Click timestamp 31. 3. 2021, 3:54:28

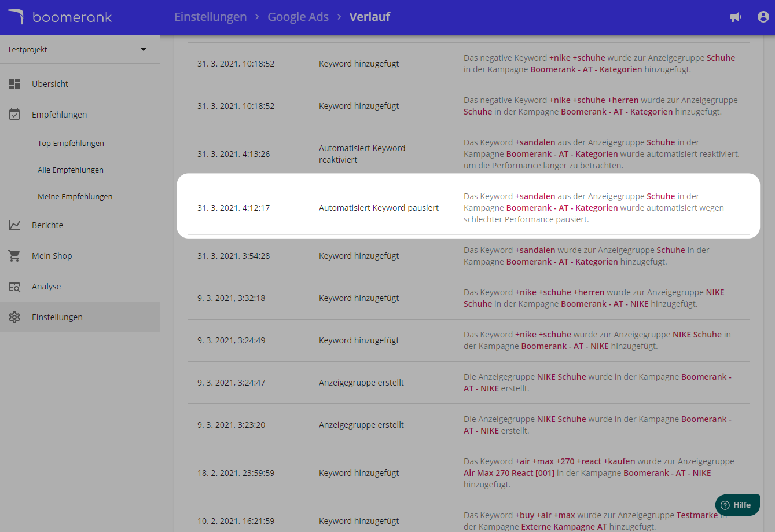click(x=233, y=256)
